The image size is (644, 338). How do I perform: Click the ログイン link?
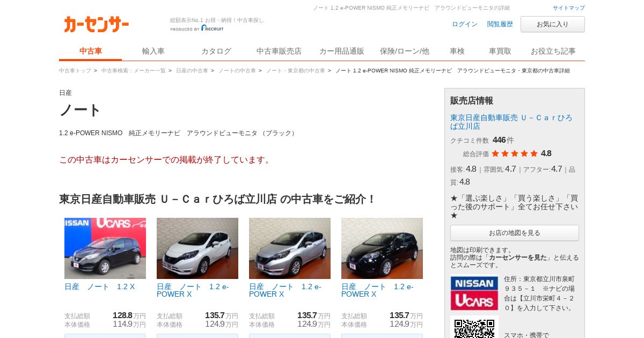click(465, 24)
